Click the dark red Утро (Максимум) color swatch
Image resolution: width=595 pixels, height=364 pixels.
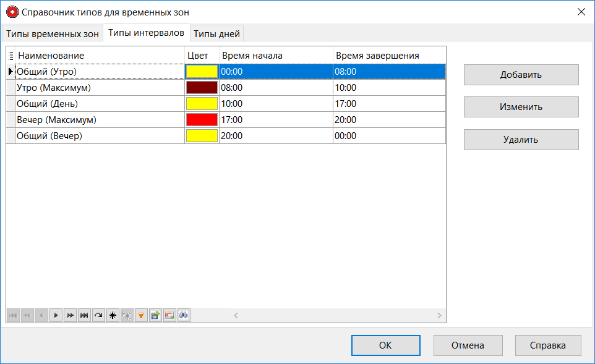point(202,88)
